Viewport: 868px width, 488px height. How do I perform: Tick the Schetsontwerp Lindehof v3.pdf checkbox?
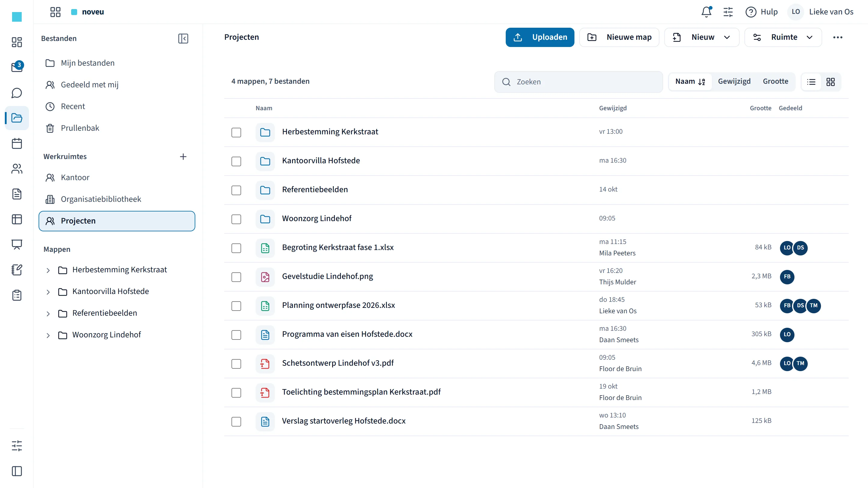click(x=236, y=364)
